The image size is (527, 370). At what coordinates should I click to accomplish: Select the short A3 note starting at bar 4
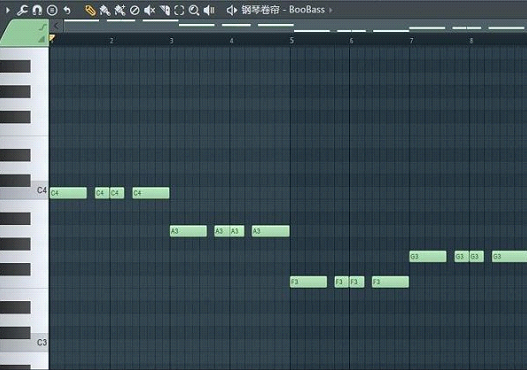(x=237, y=231)
